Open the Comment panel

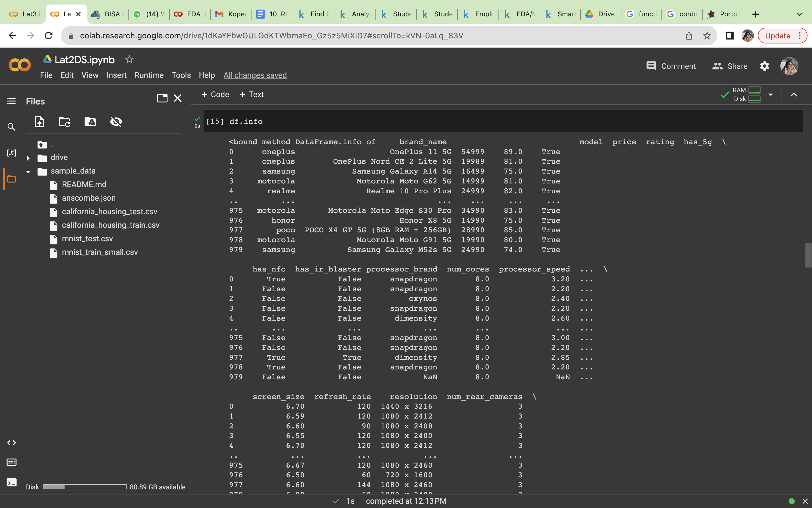[671, 66]
